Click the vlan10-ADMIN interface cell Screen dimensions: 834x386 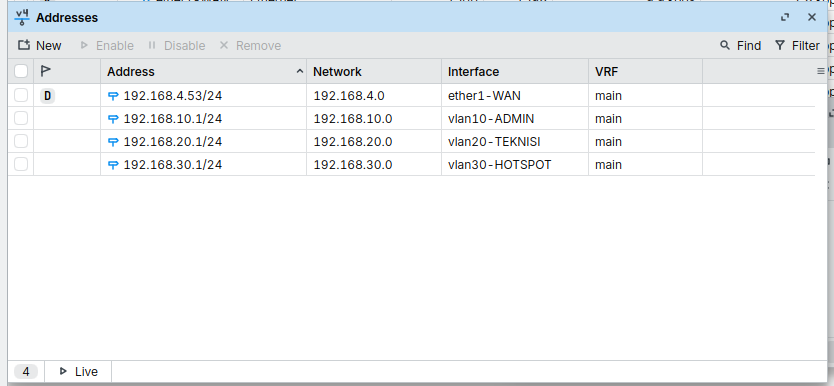coord(515,119)
